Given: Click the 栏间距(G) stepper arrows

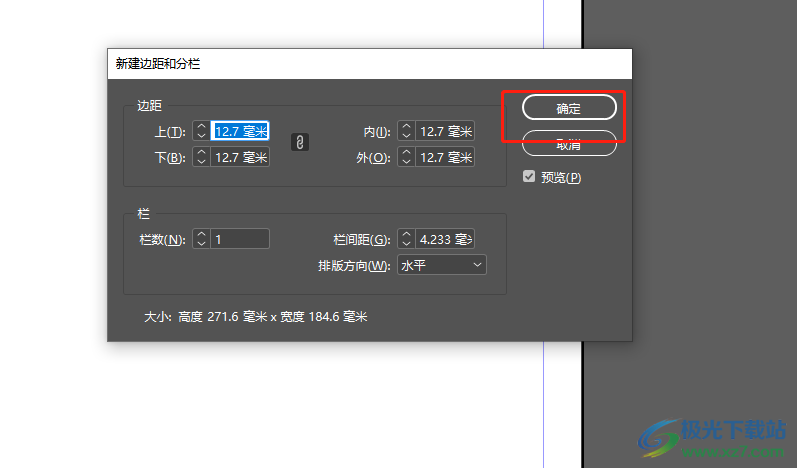Looking at the screenshot, I should [x=406, y=239].
